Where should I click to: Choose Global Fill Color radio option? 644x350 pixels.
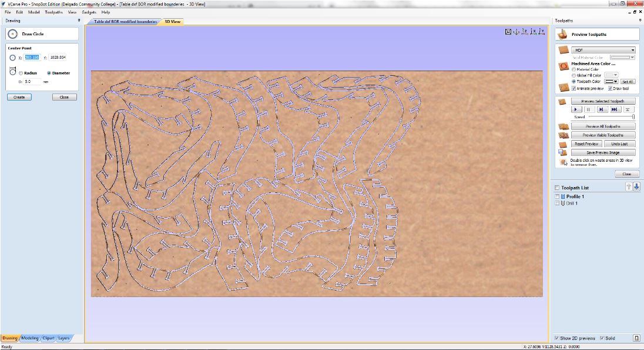point(573,76)
